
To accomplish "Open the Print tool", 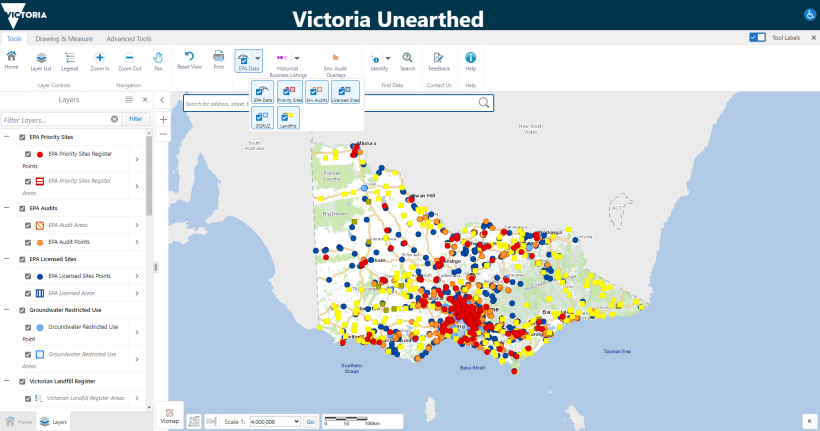I will coord(218,56).
